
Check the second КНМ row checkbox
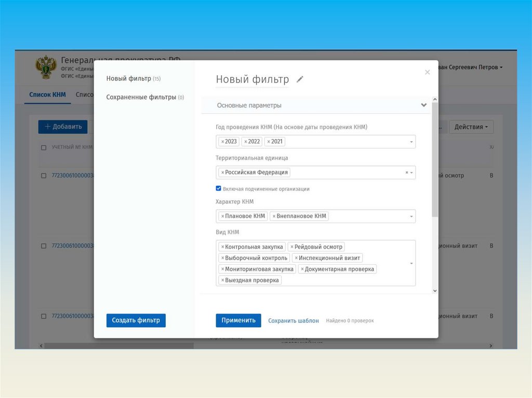coord(44,246)
